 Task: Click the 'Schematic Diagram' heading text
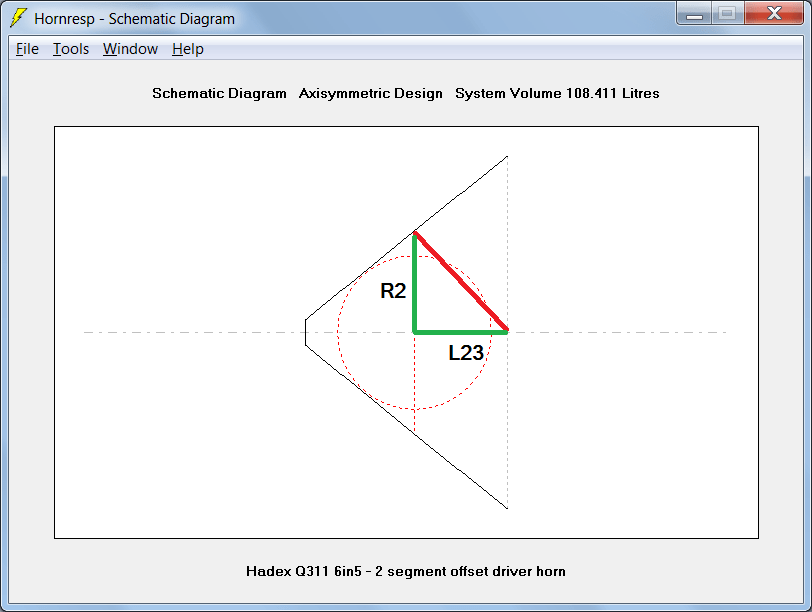point(219,93)
